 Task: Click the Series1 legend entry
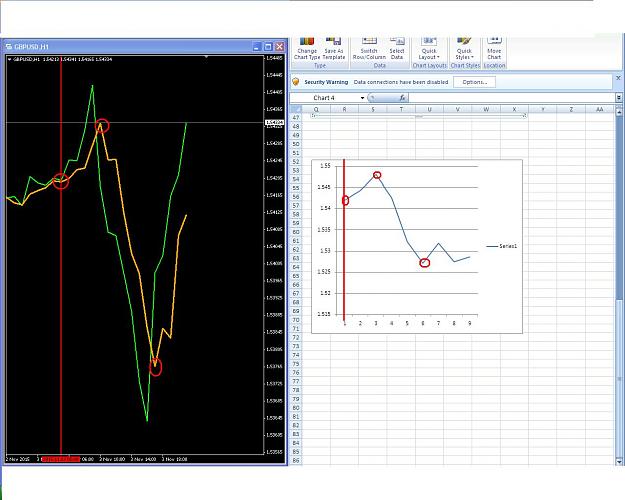click(x=501, y=246)
